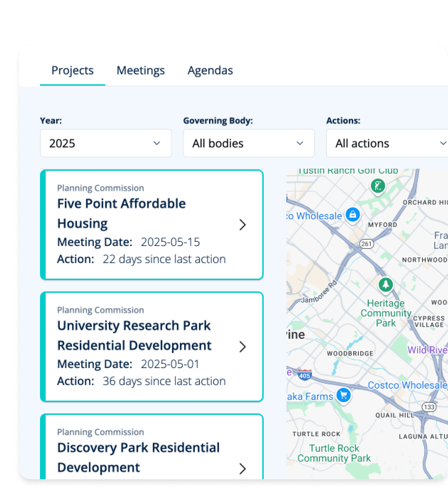Click chevron arrow on University Research Park card
Image resolution: width=448 pixels, height=496 pixels.
(x=242, y=347)
